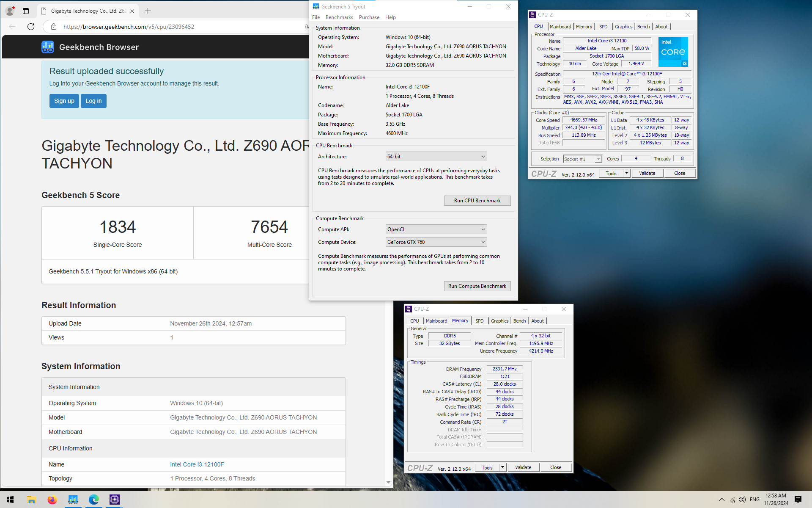Viewport: 812px width, 508px height.
Task: Switch to CPU tab in lower CPU-Z
Action: click(414, 321)
